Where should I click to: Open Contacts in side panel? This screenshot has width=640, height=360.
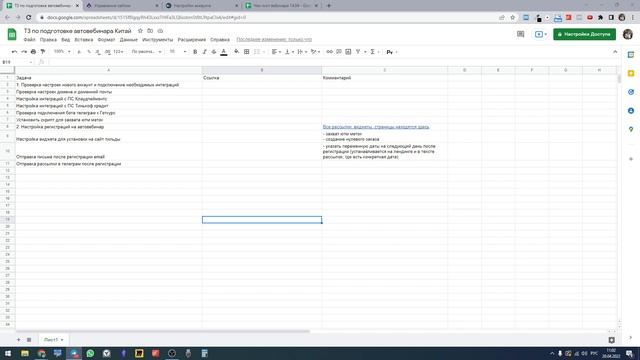[x=631, y=111]
